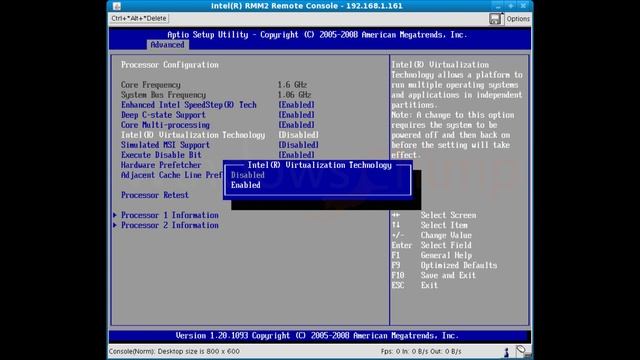The image size is (640, 360).
Task: Toggle Simulated MSI Support [Disabled] value
Action: tap(298, 145)
